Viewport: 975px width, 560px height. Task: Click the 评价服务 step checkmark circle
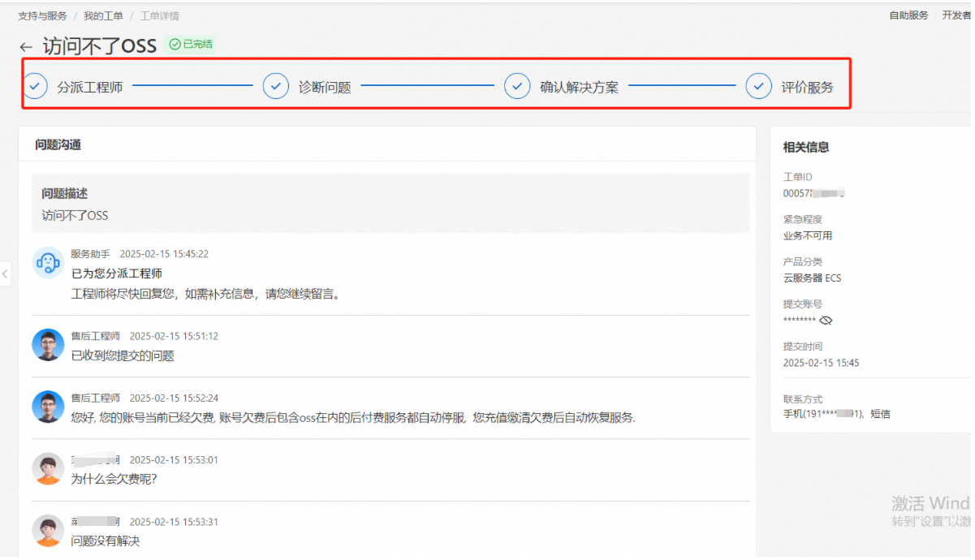click(x=759, y=86)
